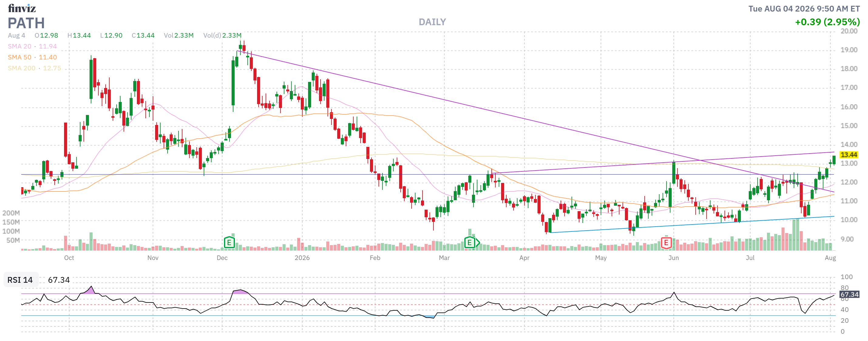Click the yellow 13.44 current price tag

coord(849,155)
